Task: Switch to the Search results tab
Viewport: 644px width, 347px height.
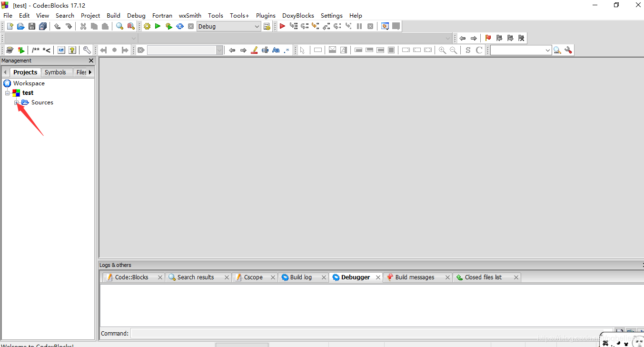Action: point(196,277)
